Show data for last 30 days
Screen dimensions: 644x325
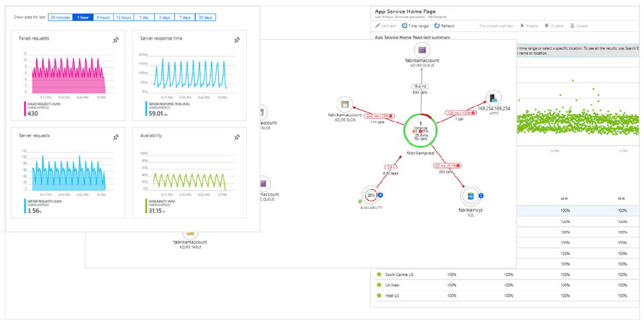click(x=205, y=17)
